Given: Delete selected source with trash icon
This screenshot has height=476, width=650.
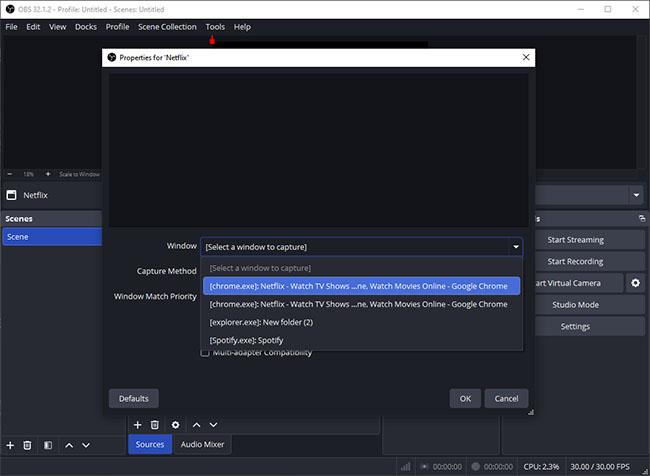Looking at the screenshot, I should click(x=155, y=425).
